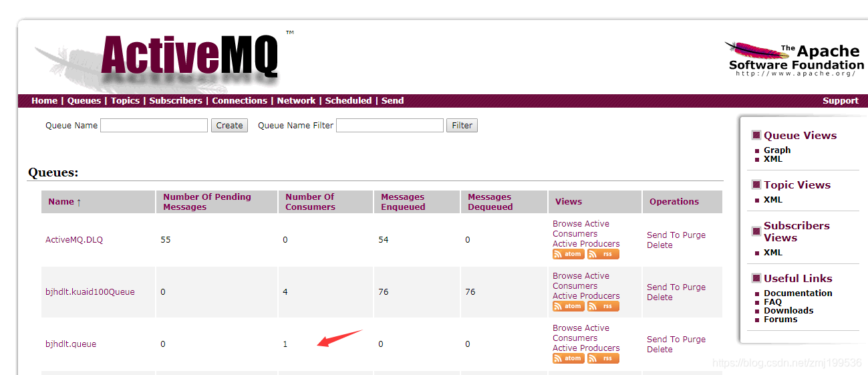
Task: View Active Producers for bjhdlt.kuaid100Queue
Action: [x=586, y=296]
